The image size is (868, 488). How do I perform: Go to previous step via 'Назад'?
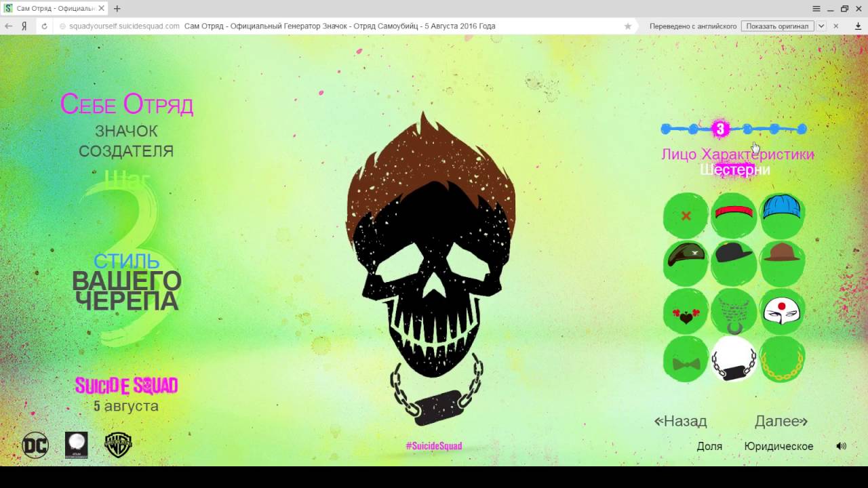[680, 421]
